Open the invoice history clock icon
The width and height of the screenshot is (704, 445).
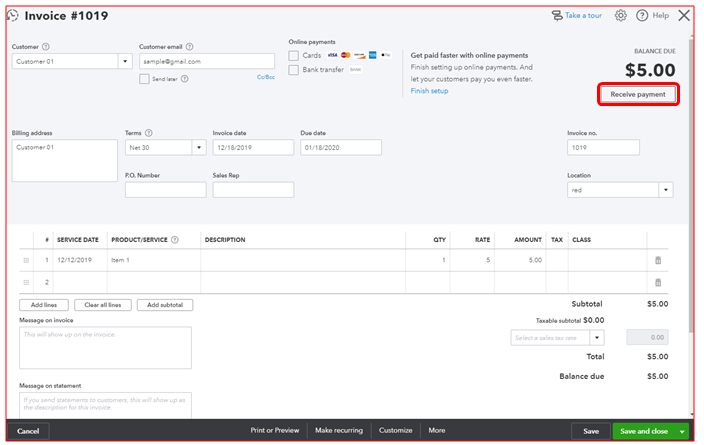(12, 16)
